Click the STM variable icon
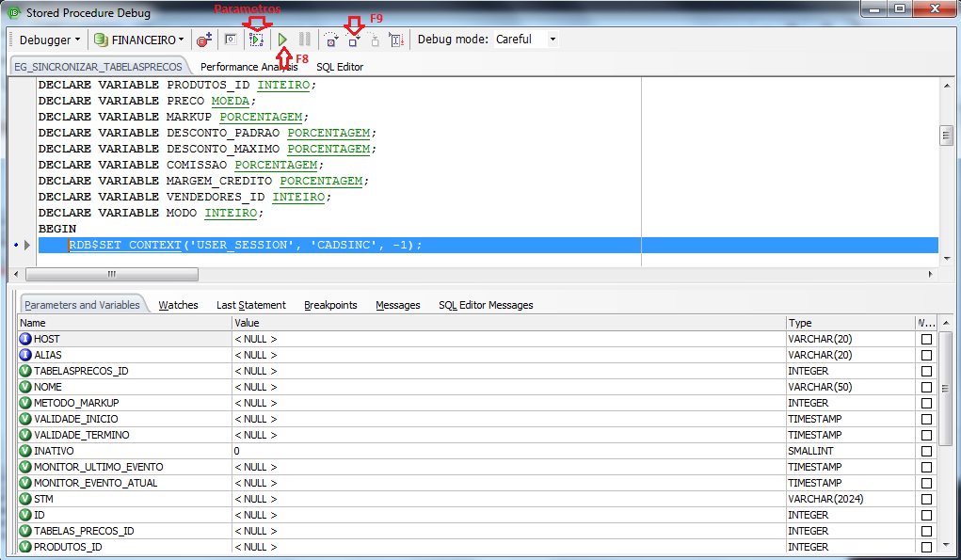The image size is (961, 560). 25,499
